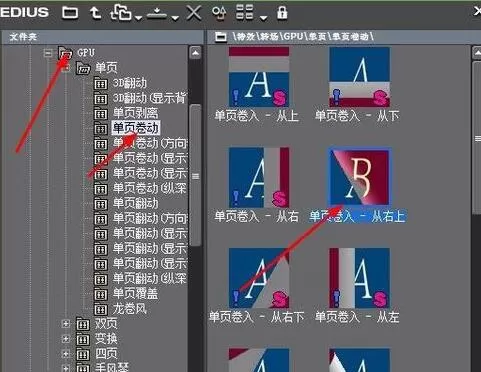Click the 文件夹 panel header
The width and height of the screenshot is (481, 372).
coord(102,37)
